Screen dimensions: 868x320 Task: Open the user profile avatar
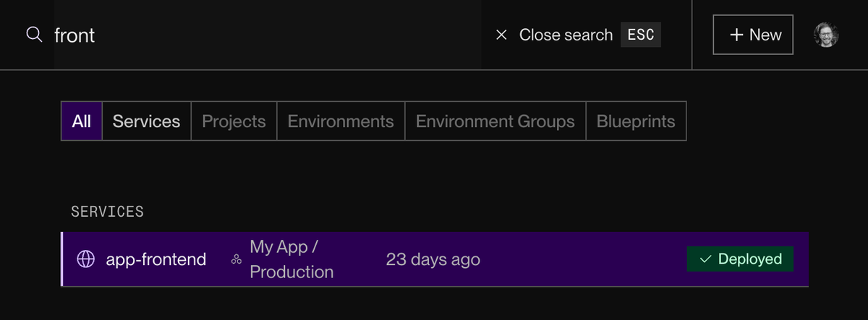click(826, 35)
